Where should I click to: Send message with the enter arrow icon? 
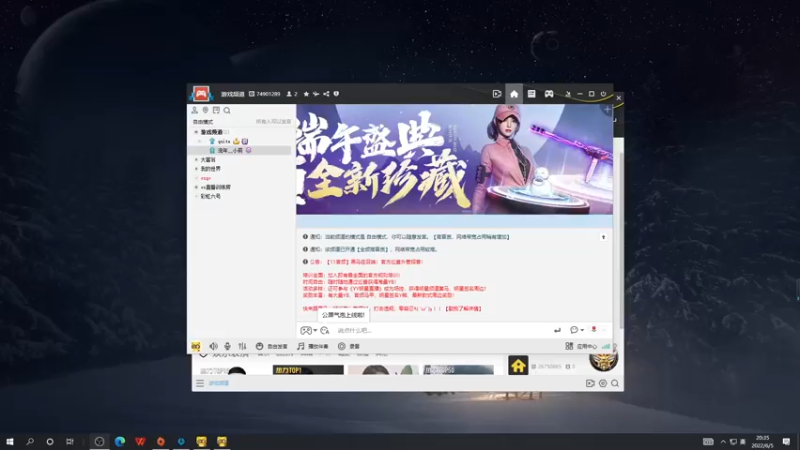(x=557, y=331)
